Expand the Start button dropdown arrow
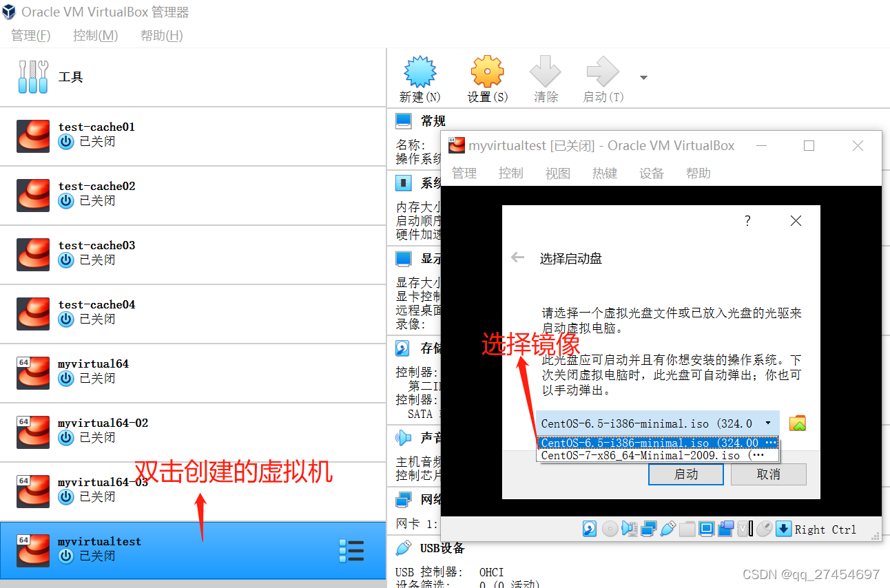The image size is (890, 588). tap(643, 78)
